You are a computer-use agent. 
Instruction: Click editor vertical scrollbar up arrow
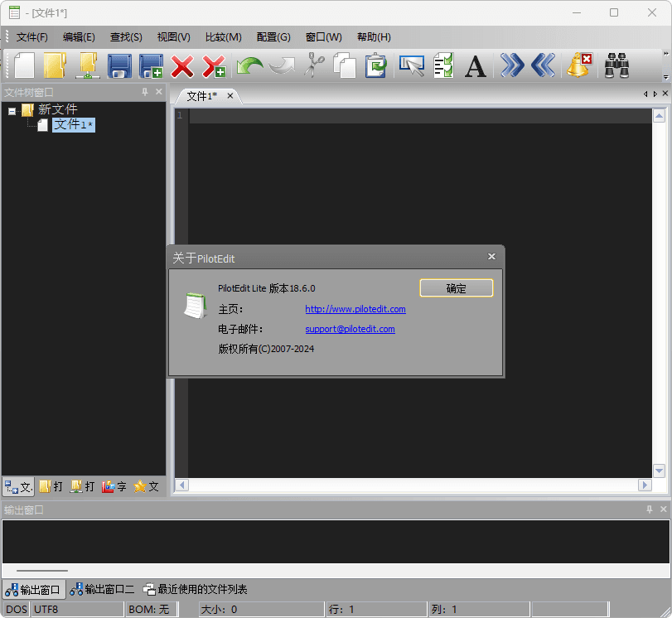click(x=659, y=116)
